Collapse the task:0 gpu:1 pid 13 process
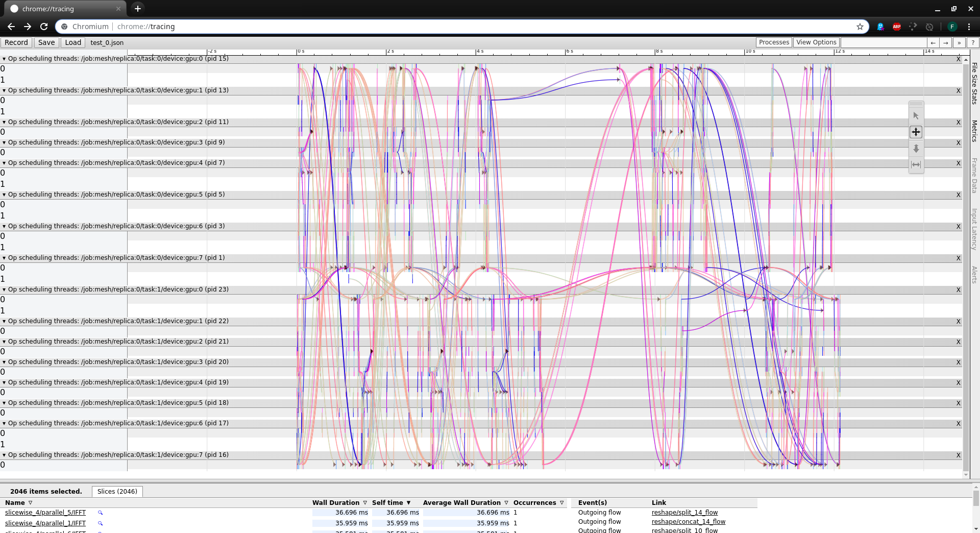980x533 pixels. point(4,91)
